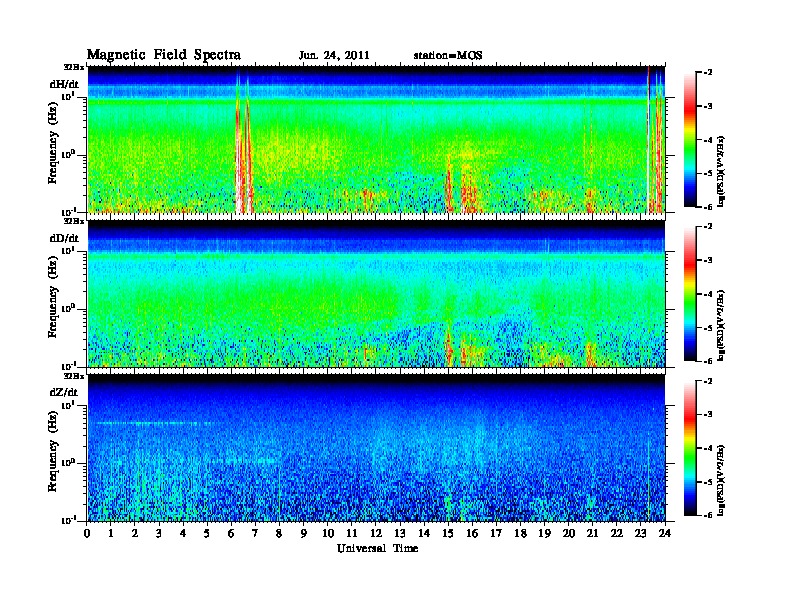Pick the dH/dt panel color scale bar
Screen dimensions: 792x612
(x=690, y=140)
